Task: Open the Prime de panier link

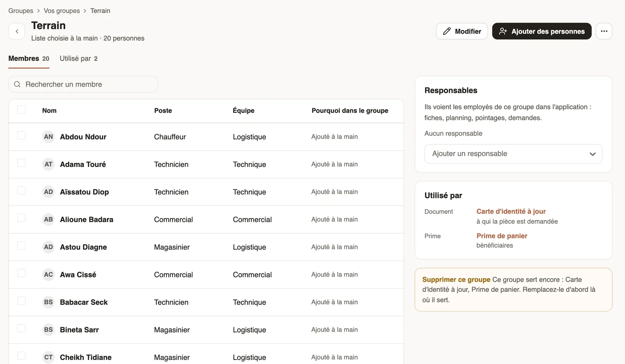Action: [502, 236]
